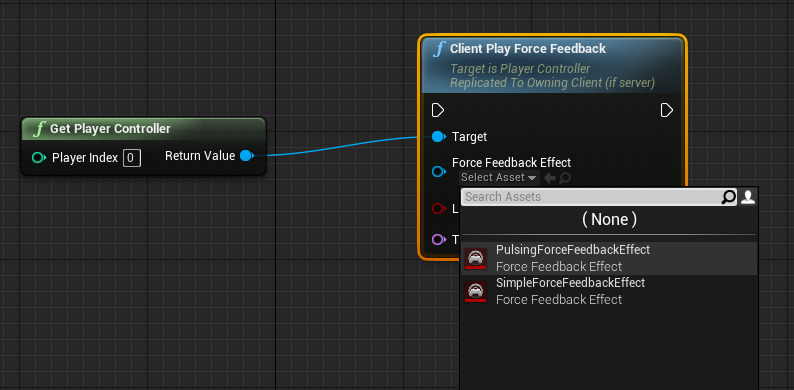This screenshot has width=794, height=390.
Task: Click the purple pin at node bottom
Action: tap(439, 239)
